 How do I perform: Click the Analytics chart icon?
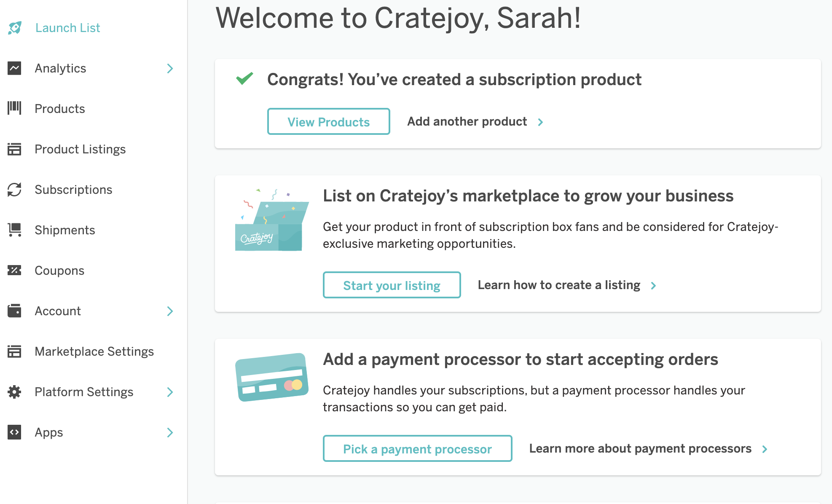14,68
